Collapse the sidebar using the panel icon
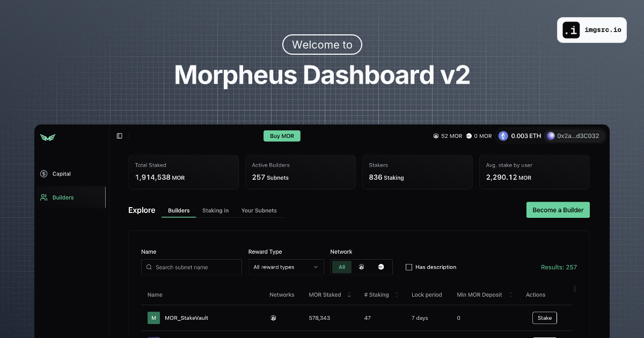Viewport: 644px width, 338px height. [119, 136]
